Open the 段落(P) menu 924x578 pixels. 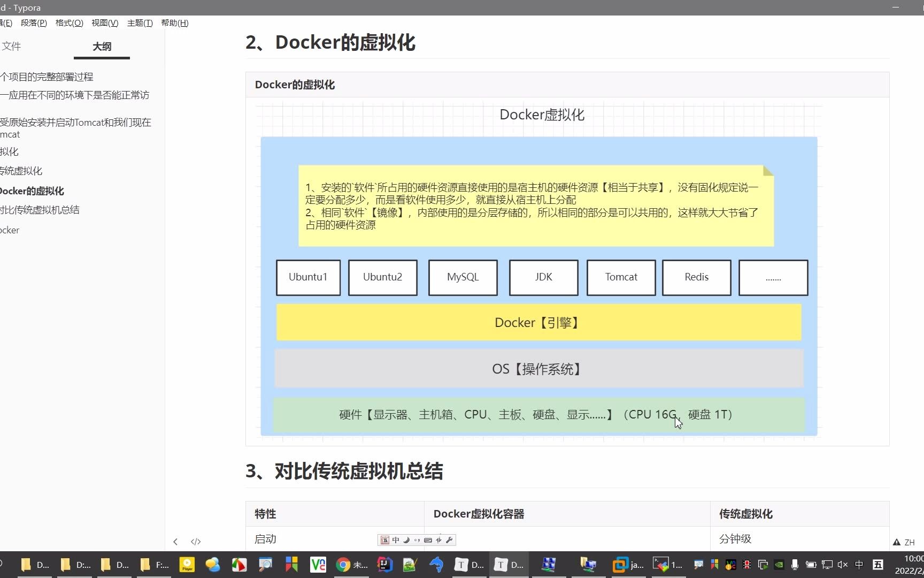point(34,23)
